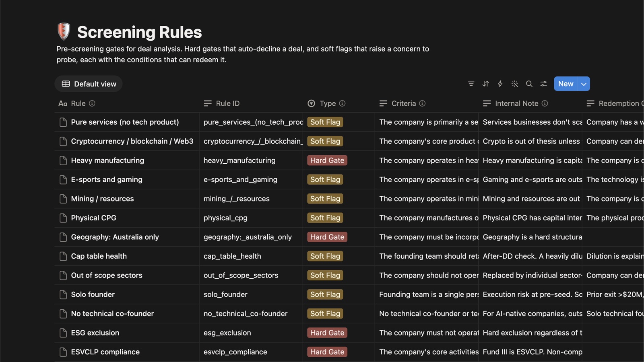Select cell 'cap_table_health'

(251, 256)
